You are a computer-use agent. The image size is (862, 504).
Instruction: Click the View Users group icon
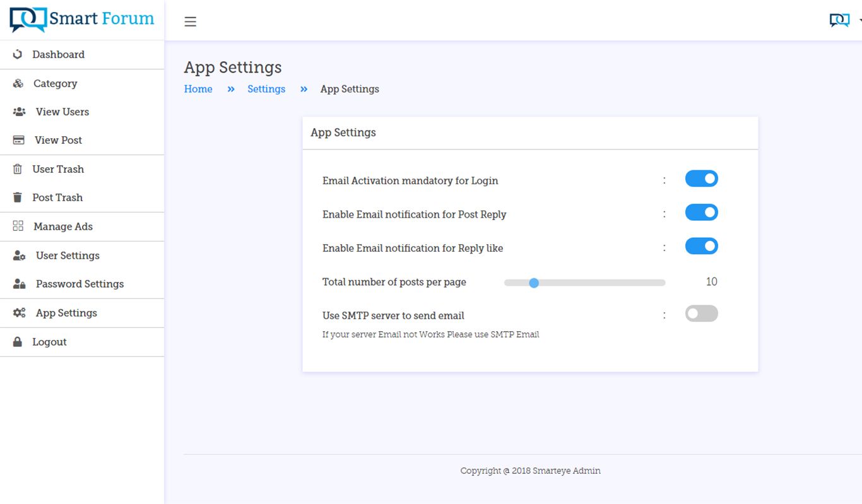point(20,112)
